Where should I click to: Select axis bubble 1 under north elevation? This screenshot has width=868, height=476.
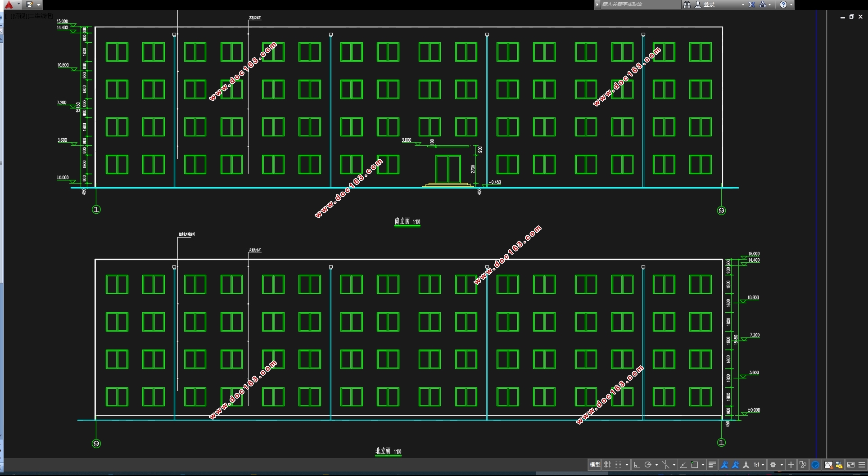point(721,443)
